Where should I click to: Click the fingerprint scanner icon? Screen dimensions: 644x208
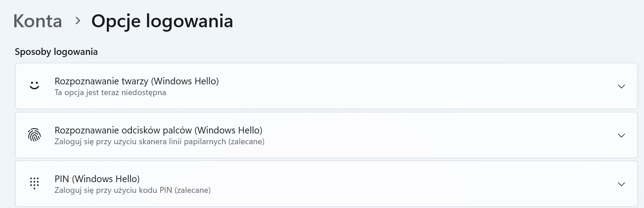tap(34, 135)
